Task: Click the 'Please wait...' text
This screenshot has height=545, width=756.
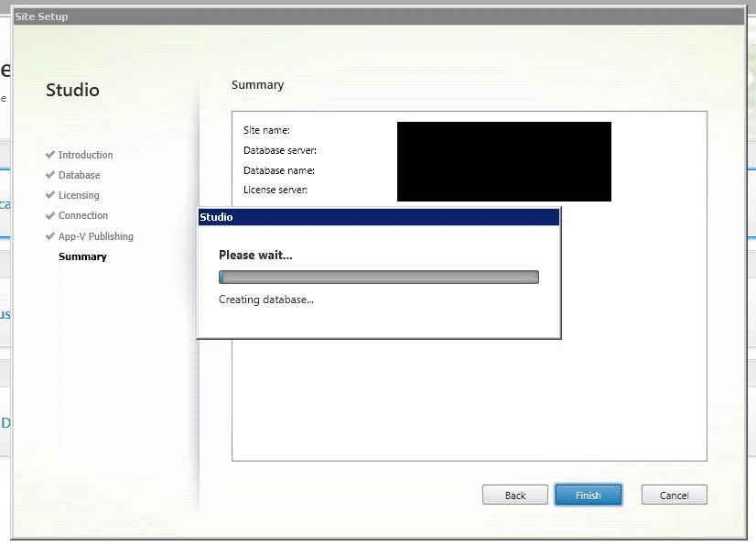Action: pyautogui.click(x=255, y=256)
